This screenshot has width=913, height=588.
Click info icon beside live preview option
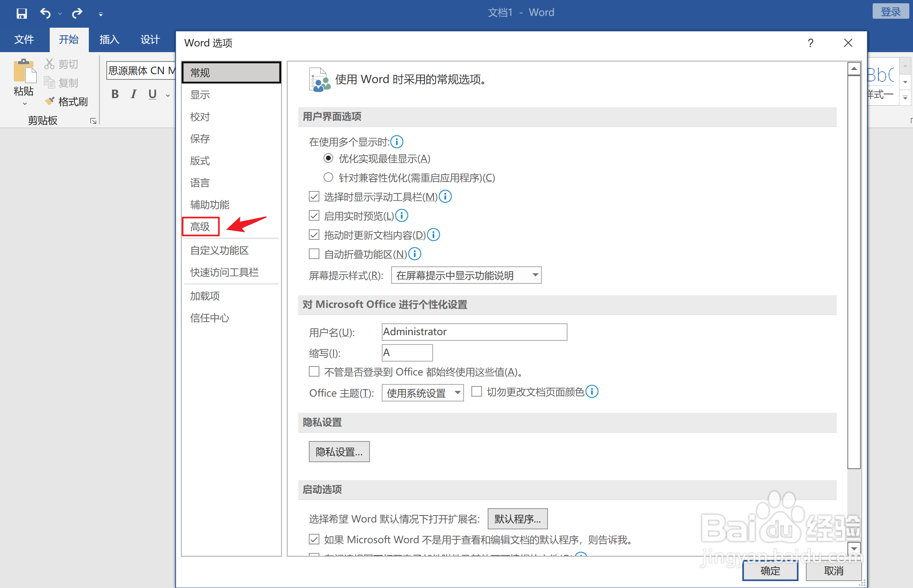[402, 216]
